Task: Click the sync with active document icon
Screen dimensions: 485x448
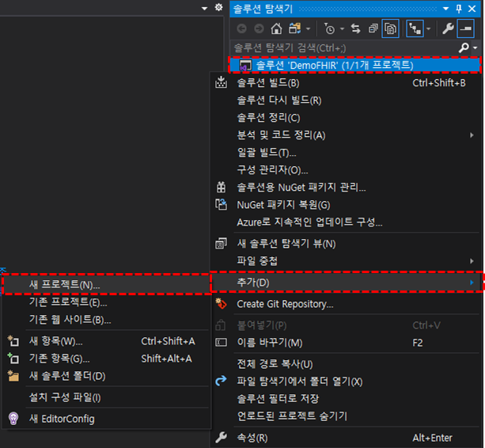Action: [x=356, y=28]
